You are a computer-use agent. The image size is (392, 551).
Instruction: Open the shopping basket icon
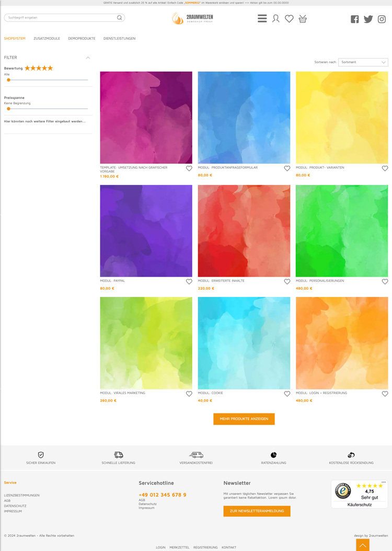click(x=303, y=19)
